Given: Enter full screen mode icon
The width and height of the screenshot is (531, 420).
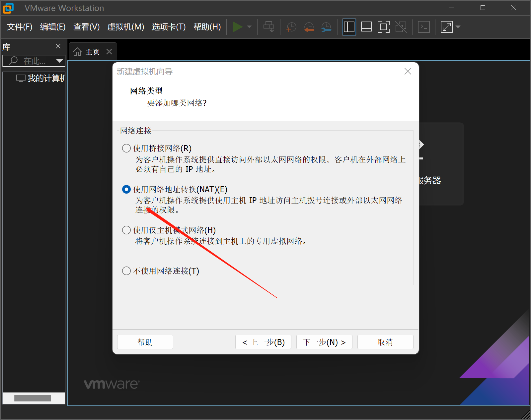Looking at the screenshot, I should pos(384,27).
